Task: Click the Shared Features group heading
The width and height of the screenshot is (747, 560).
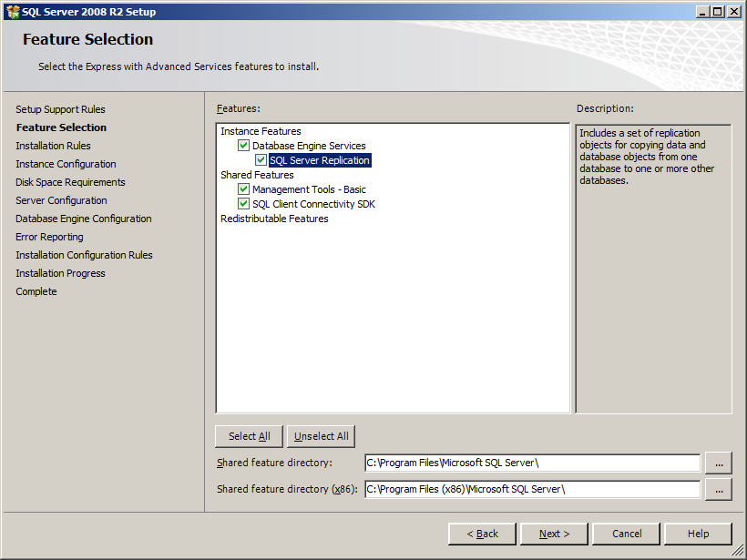Action: (x=257, y=175)
